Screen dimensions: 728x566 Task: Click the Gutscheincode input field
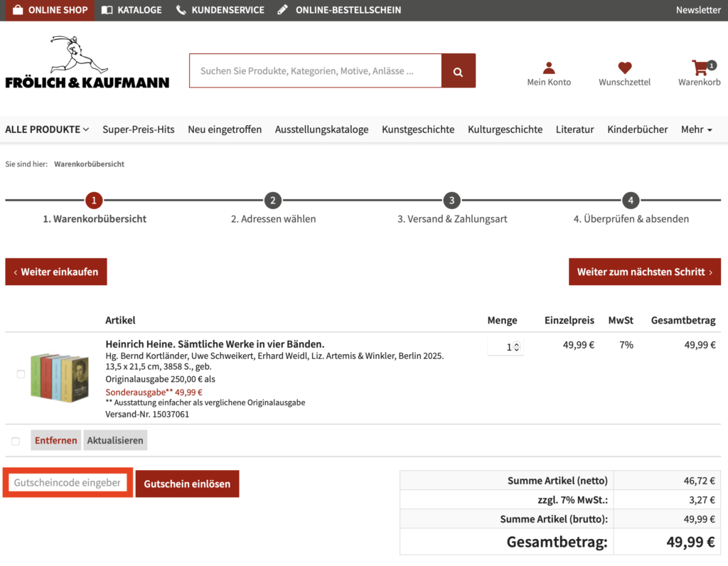pyautogui.click(x=67, y=483)
